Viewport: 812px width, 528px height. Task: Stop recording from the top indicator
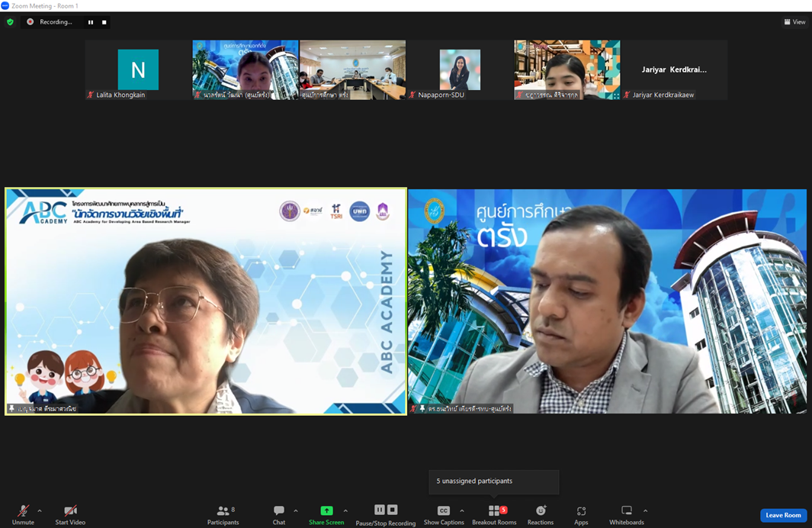pos(104,22)
